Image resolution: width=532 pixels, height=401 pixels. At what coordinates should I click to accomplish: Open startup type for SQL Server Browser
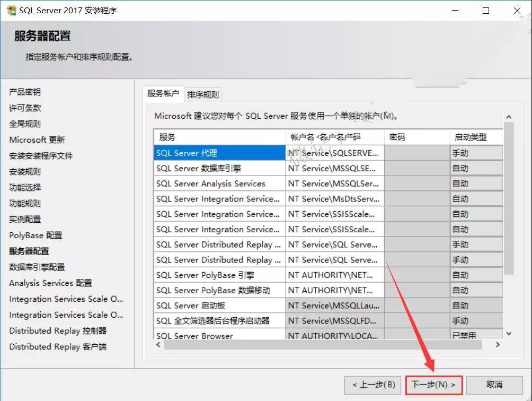click(x=477, y=335)
